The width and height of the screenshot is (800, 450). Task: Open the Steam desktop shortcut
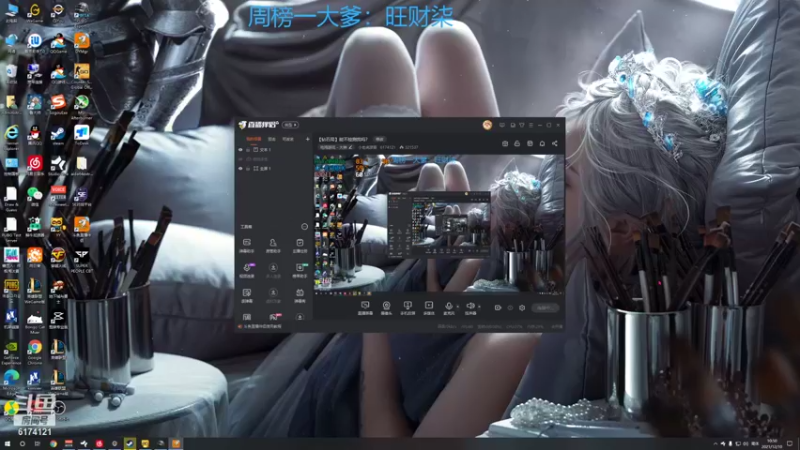[58, 136]
